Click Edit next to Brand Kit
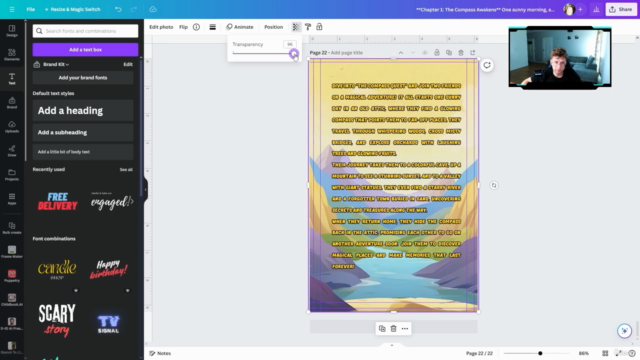Image resolution: width=640 pixels, height=360 pixels. [x=128, y=64]
